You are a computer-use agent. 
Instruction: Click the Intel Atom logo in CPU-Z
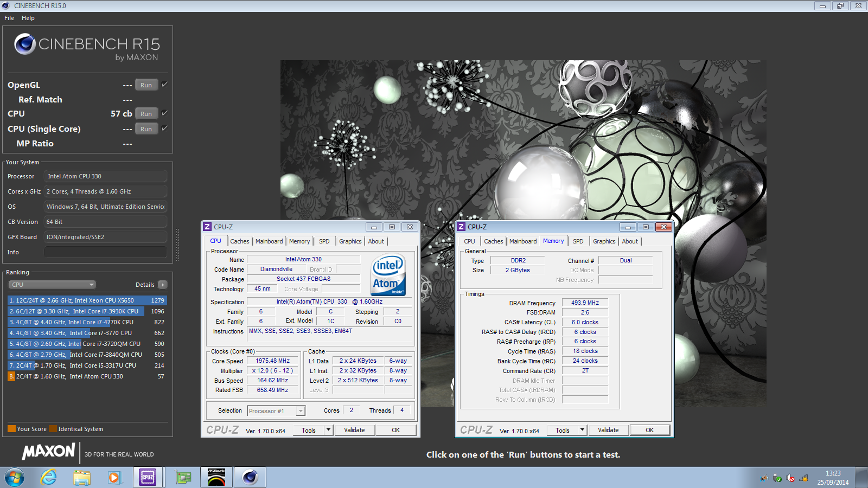[x=388, y=275]
